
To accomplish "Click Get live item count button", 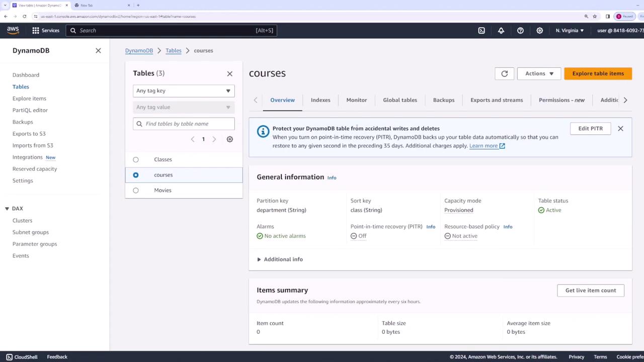I will coord(591,290).
